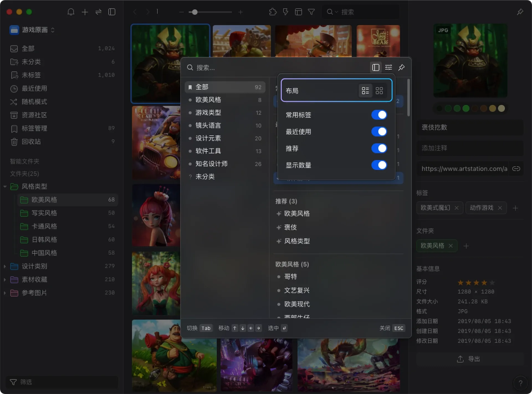This screenshot has height=394, width=532.
Task: Increase thumbnail size with plus icon
Action: coord(241,12)
